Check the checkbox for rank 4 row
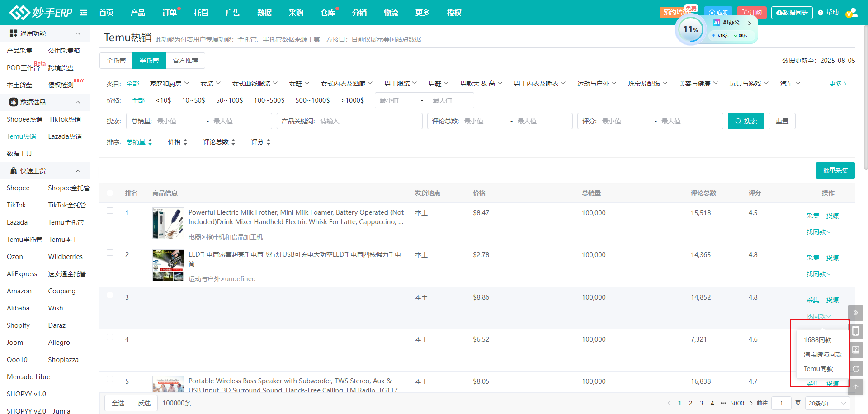The image size is (868, 414). 110,337
